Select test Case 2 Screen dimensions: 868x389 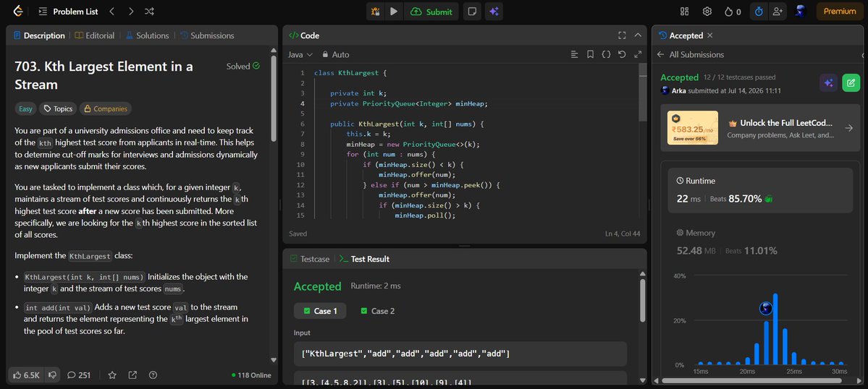(378, 311)
